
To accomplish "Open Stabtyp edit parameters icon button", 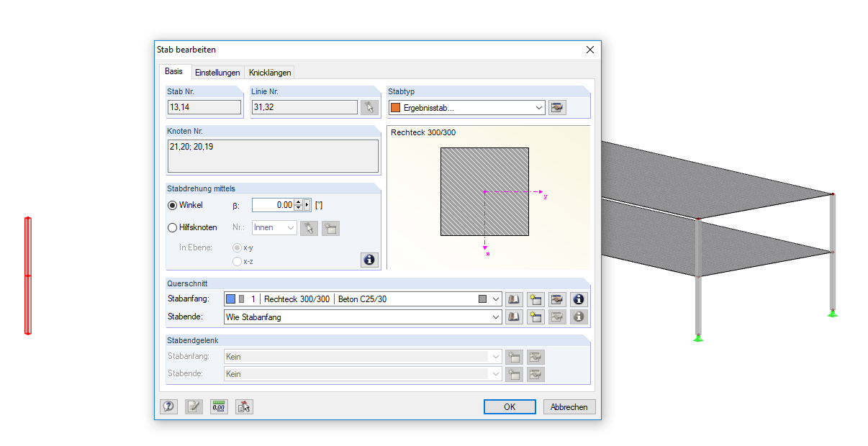I will (557, 108).
